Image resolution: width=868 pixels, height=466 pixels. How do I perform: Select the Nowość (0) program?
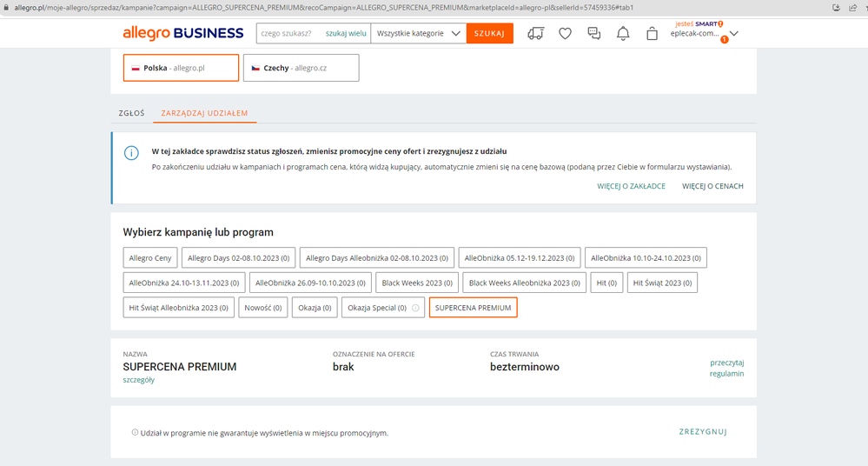tap(263, 308)
